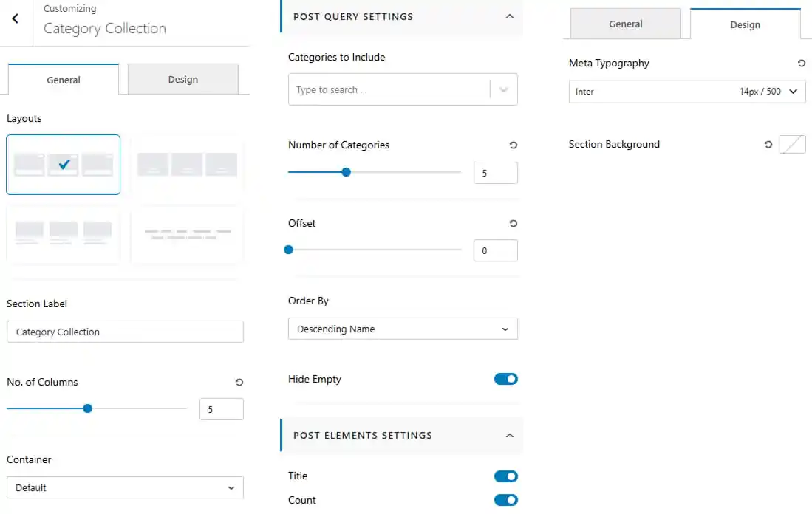Screen dimensions: 812x514
Task: Open the Order By dropdown
Action: pyautogui.click(x=403, y=329)
